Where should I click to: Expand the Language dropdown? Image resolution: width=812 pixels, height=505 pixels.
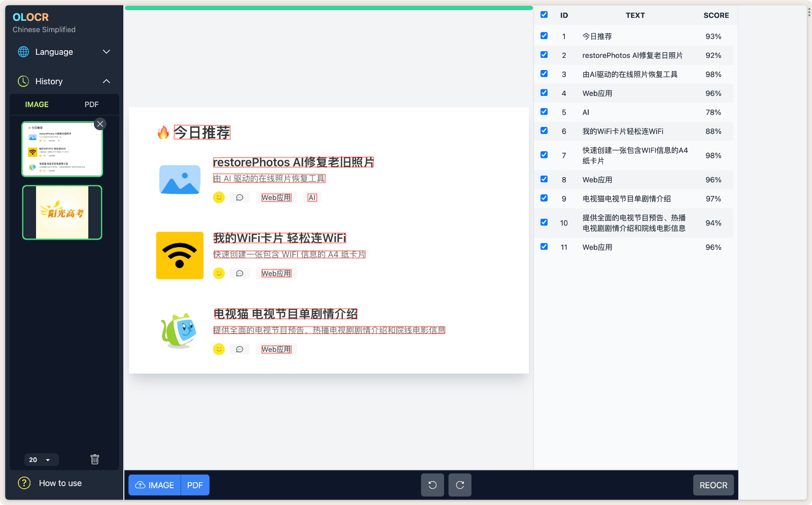(107, 52)
